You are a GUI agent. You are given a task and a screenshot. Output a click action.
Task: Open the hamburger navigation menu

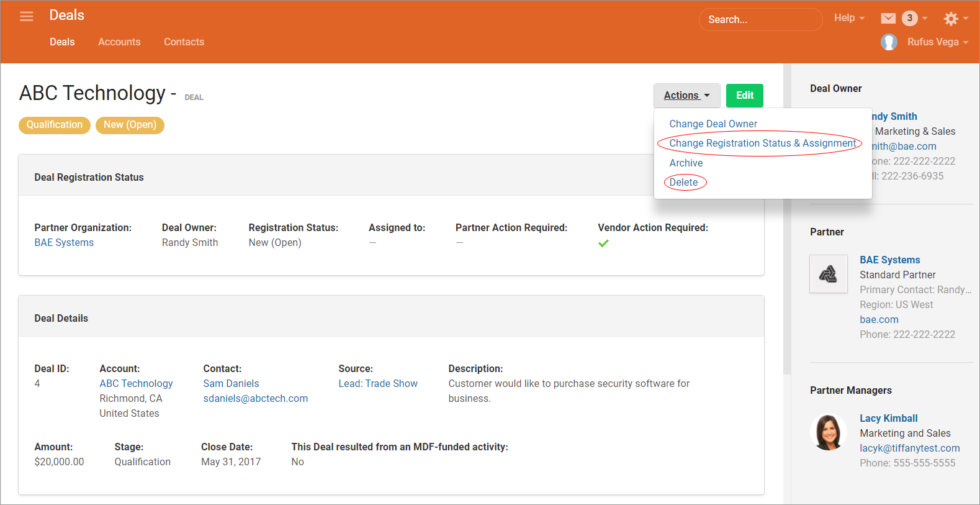pos(27,17)
